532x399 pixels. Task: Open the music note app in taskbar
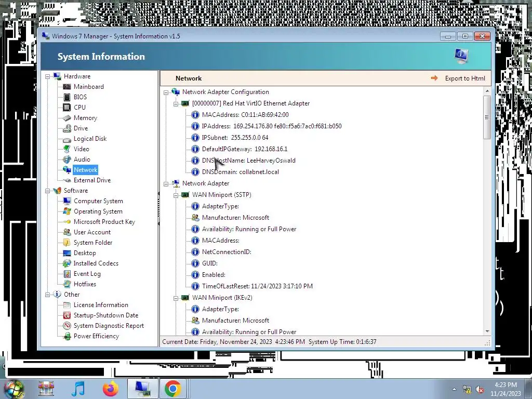point(78,389)
